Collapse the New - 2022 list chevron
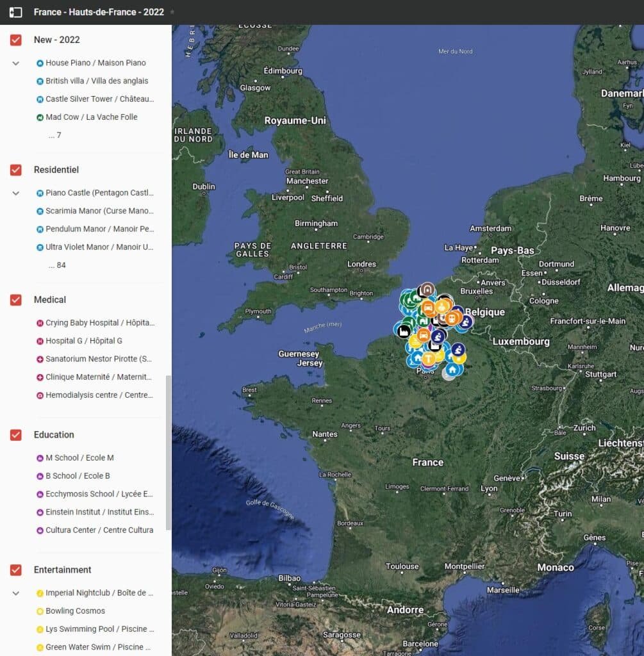Image resolution: width=644 pixels, height=656 pixels. (x=14, y=63)
